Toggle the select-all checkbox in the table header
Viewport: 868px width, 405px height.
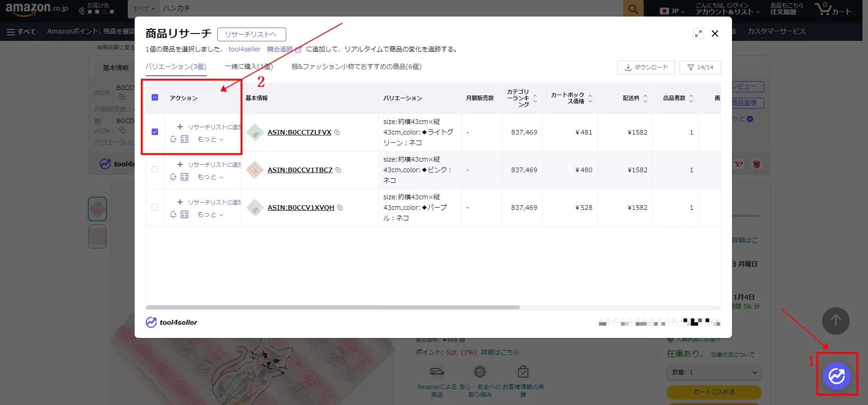coord(155,97)
